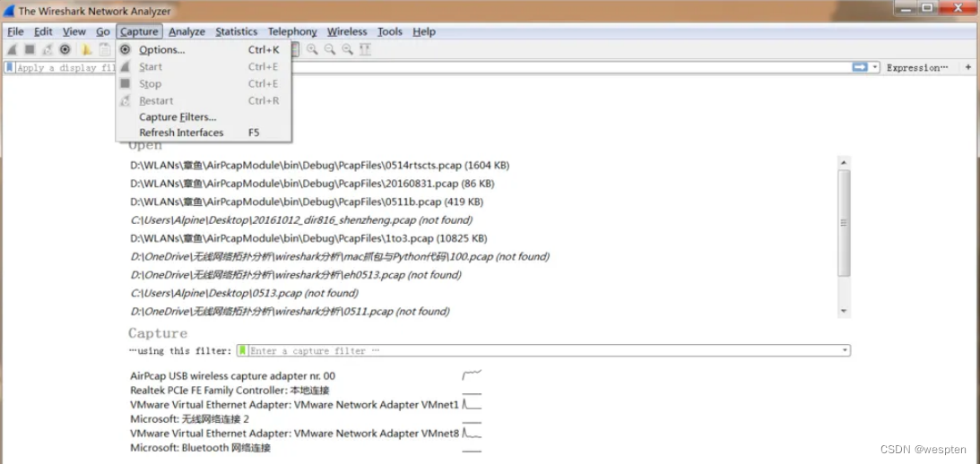Select the Microsoft 无线网络连接 2 interface
The width and height of the screenshot is (980, 464).
pos(189,419)
